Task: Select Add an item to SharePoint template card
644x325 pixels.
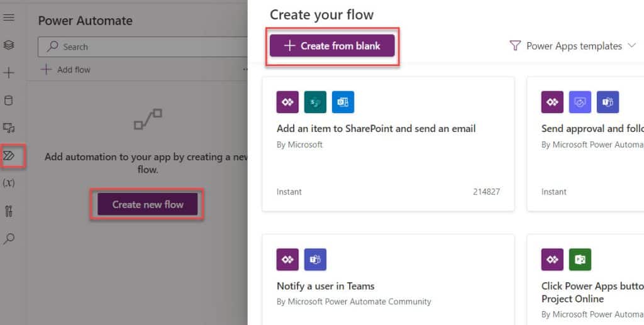Action: [x=388, y=144]
